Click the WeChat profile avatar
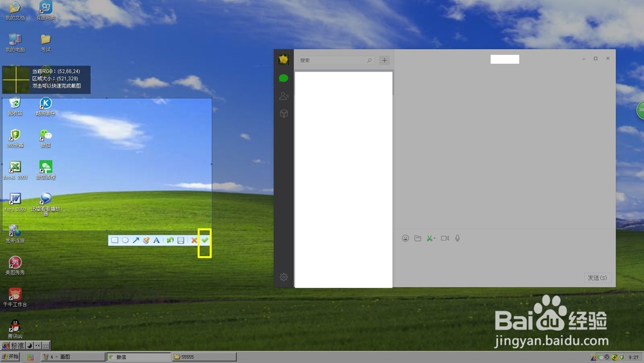The width and height of the screenshot is (644, 363). click(283, 59)
